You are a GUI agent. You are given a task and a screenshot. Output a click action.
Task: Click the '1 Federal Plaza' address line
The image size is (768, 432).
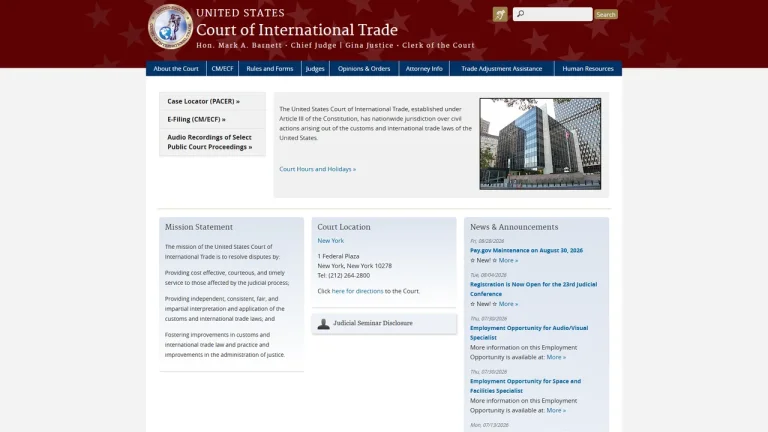(x=338, y=256)
